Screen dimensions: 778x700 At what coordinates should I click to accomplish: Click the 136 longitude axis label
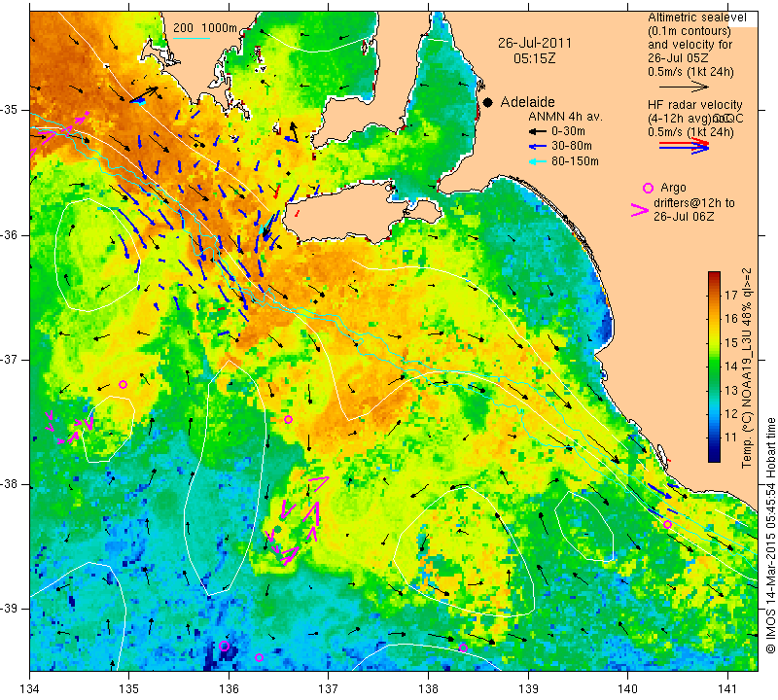click(229, 689)
